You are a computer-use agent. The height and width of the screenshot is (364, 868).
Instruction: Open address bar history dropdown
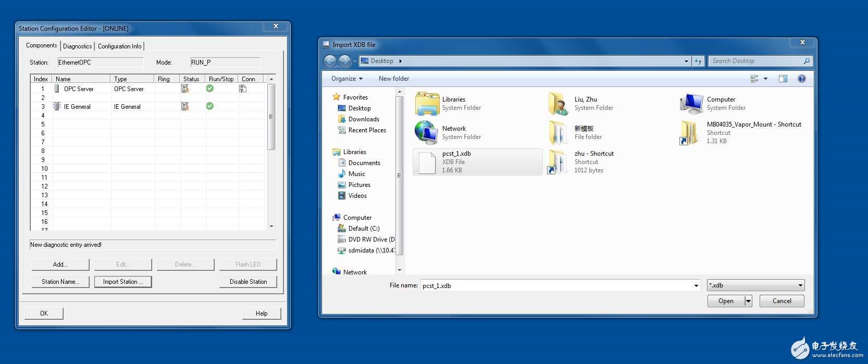[686, 61]
